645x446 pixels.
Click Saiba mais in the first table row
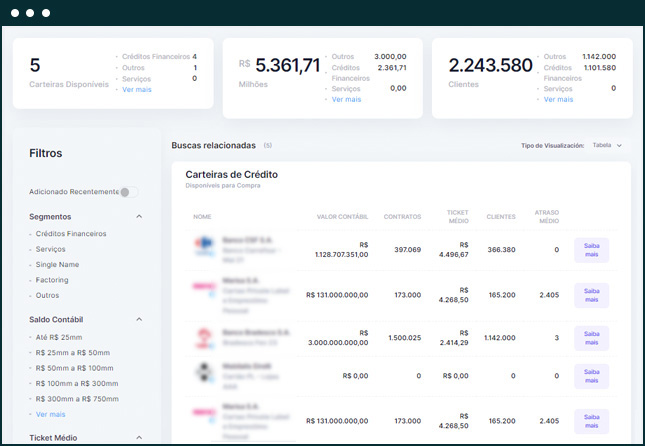(x=591, y=250)
